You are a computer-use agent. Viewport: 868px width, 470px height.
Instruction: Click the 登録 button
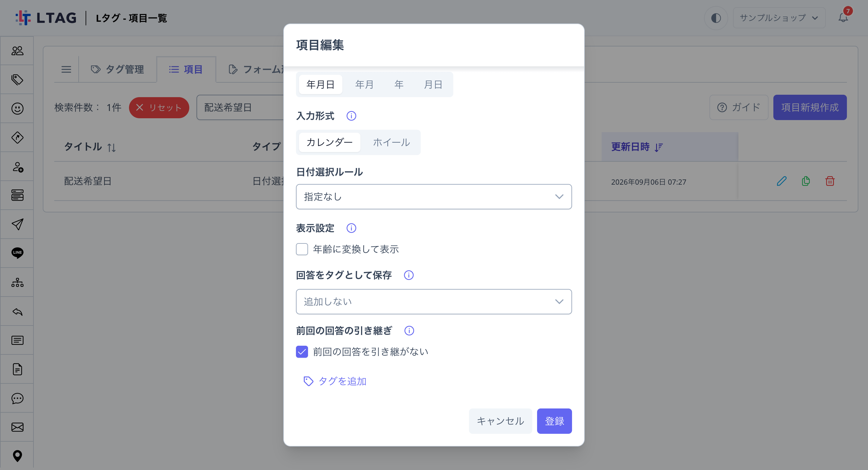(x=554, y=421)
